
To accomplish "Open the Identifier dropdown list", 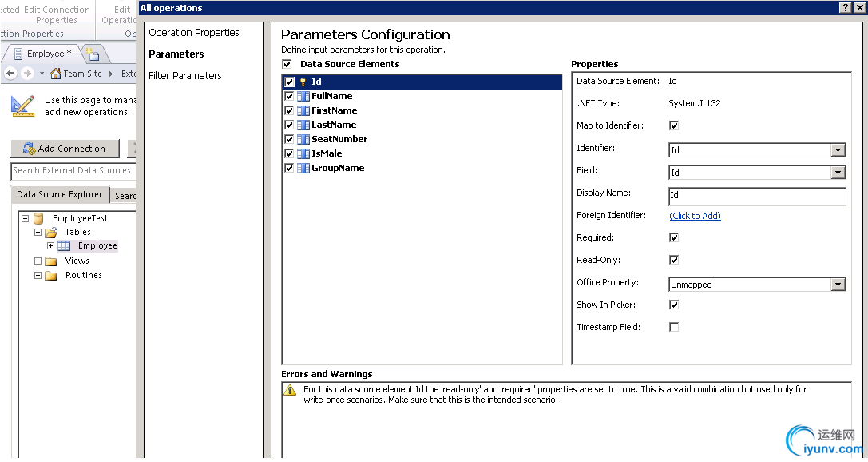I will pos(838,150).
